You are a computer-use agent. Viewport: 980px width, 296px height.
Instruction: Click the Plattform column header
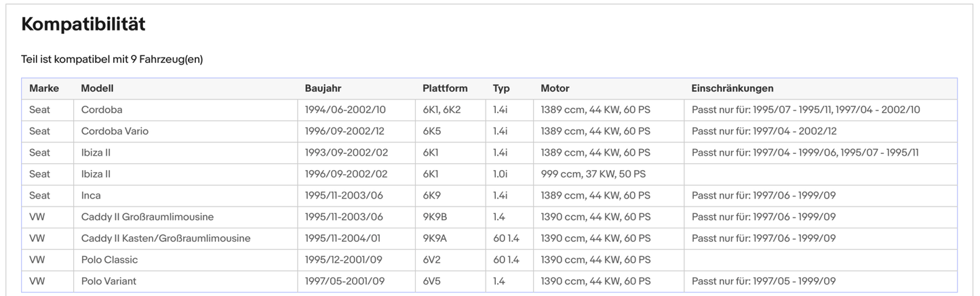[444, 89]
